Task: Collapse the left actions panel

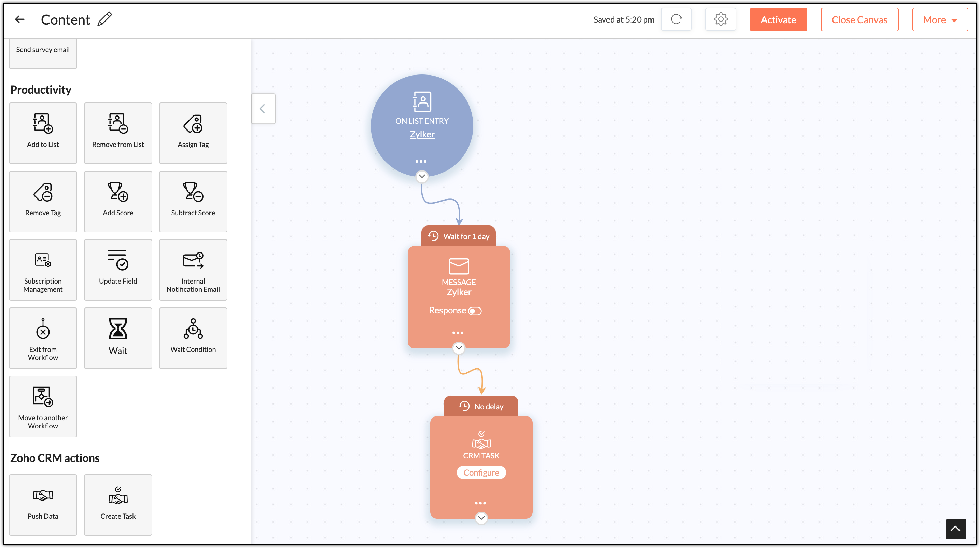Action: [x=263, y=109]
